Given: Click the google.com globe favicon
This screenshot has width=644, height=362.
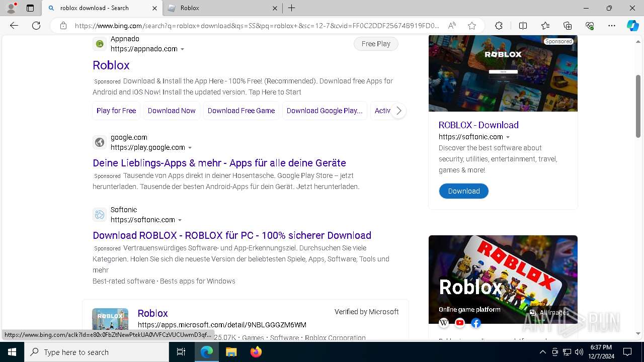Looking at the screenshot, I should pos(100,142).
